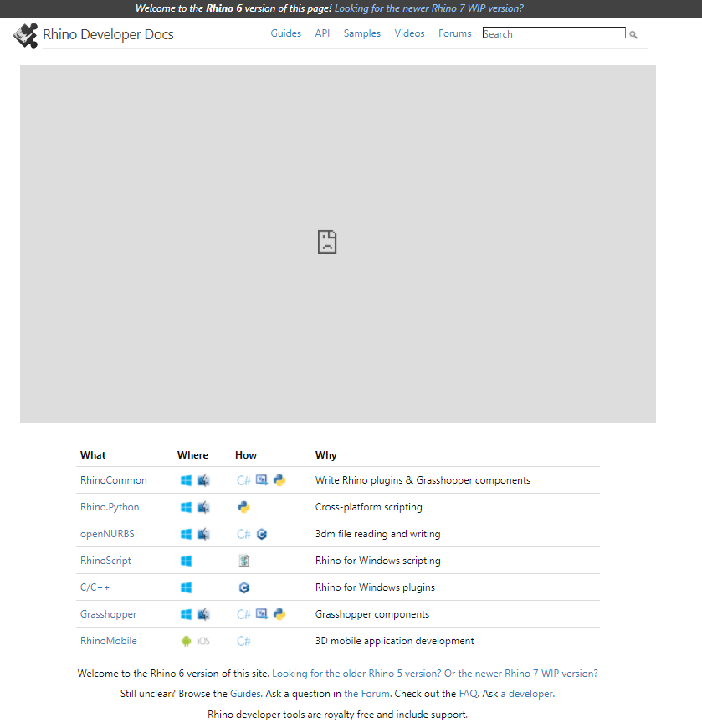The image size is (702, 728).
Task: Open the RhinoCommon link
Action: (x=113, y=480)
